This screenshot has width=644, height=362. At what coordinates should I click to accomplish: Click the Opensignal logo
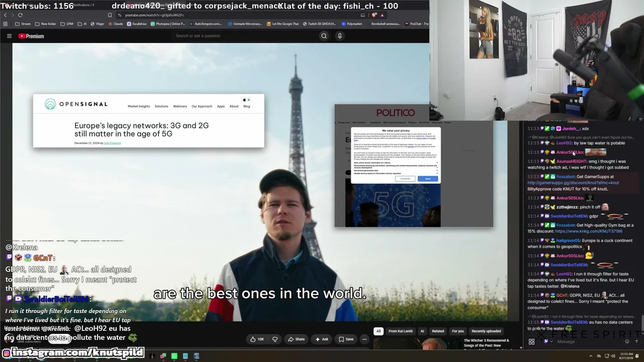click(76, 104)
